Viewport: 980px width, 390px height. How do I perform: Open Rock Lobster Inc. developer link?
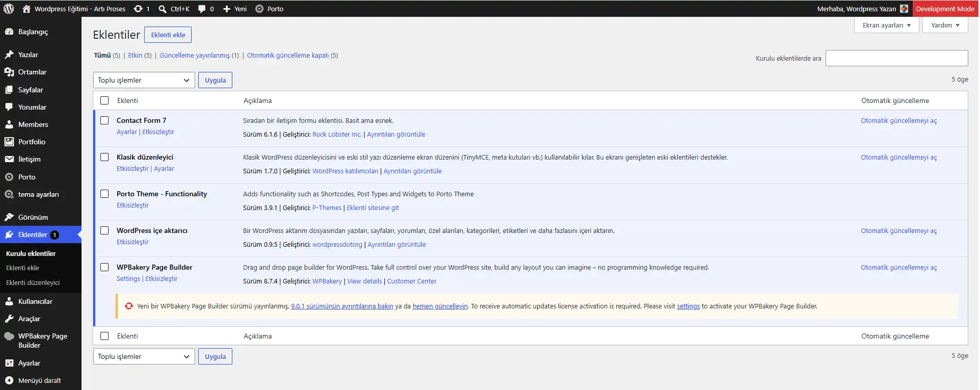337,134
